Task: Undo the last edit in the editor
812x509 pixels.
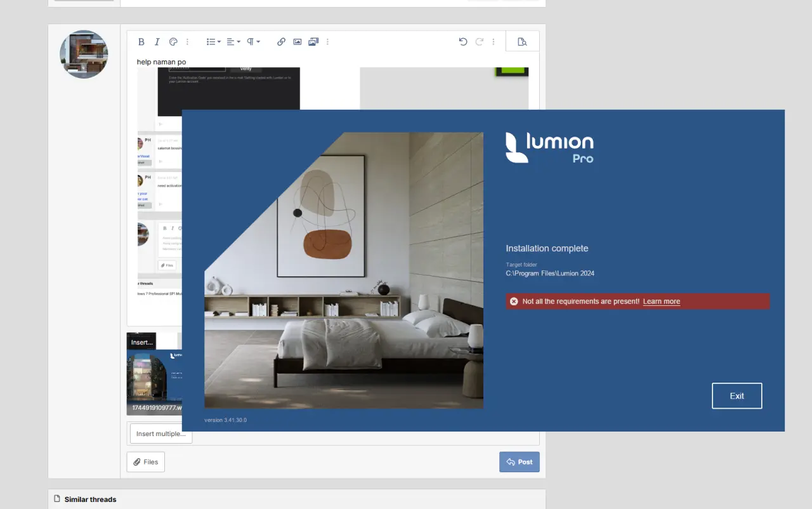Action: (x=463, y=42)
